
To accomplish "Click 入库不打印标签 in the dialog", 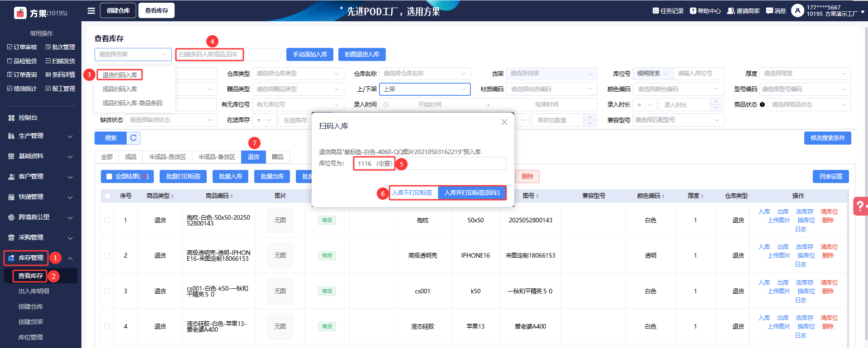I will 413,193.
